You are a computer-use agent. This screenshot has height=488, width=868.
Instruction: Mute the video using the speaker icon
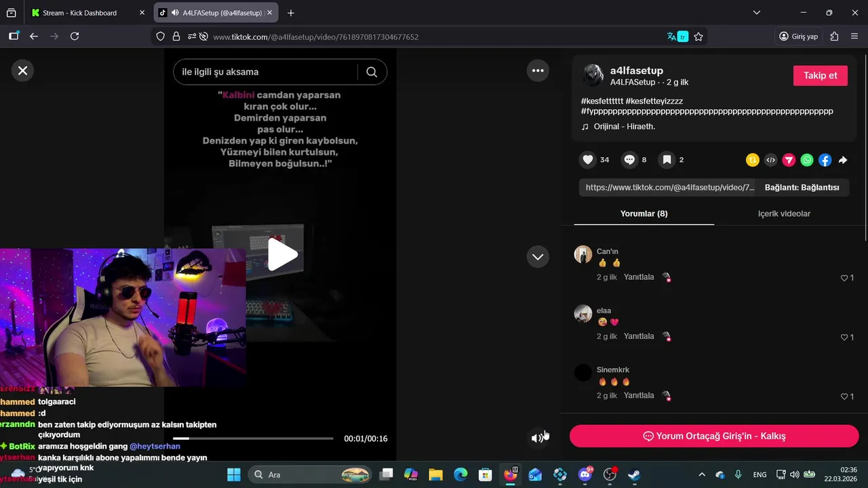click(537, 439)
